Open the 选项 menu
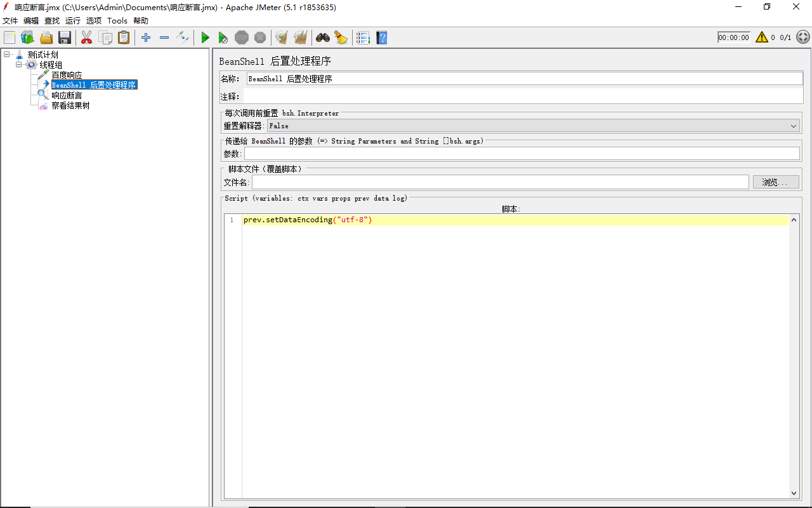This screenshot has width=812, height=508. tap(94, 21)
